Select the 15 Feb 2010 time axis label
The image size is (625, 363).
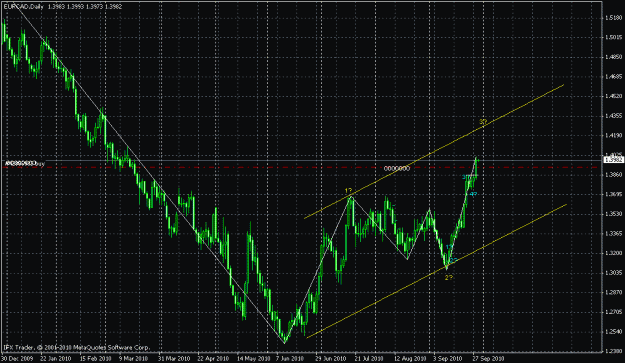pyautogui.click(x=95, y=358)
